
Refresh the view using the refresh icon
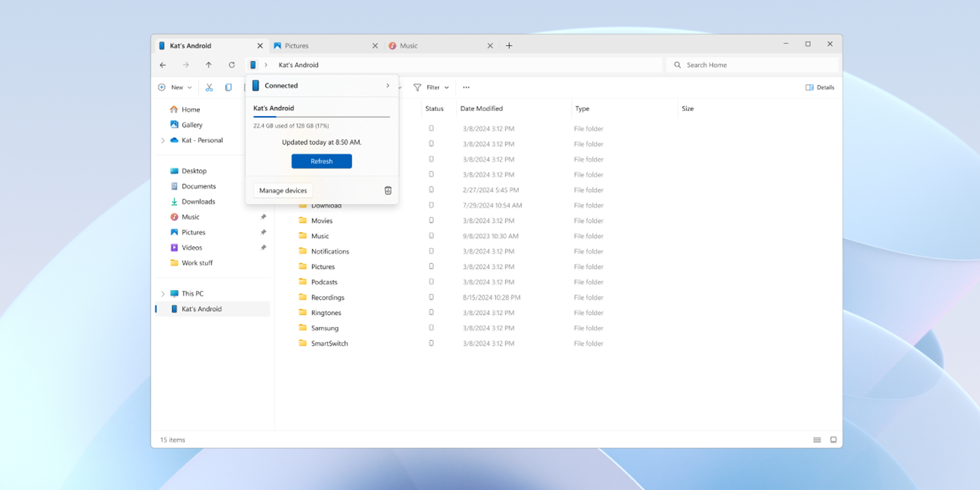point(231,64)
